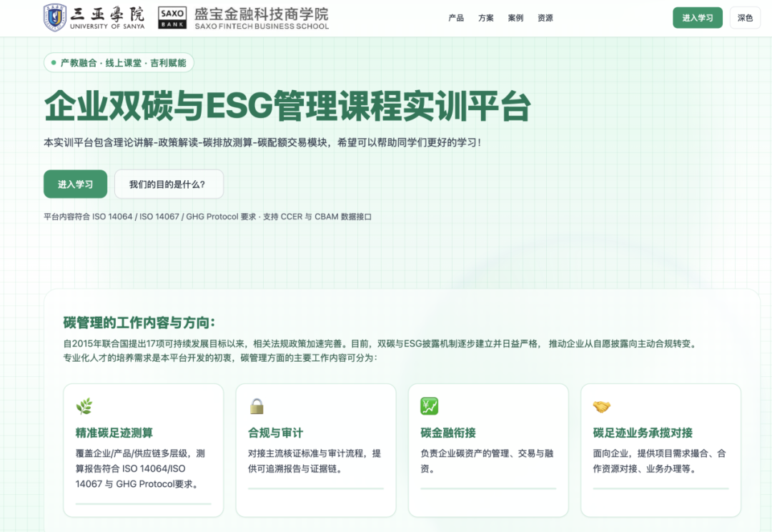The width and height of the screenshot is (772, 532).
Task: Click the handshake icon above 碳足迹业务承揽对接
Action: pyautogui.click(x=602, y=407)
